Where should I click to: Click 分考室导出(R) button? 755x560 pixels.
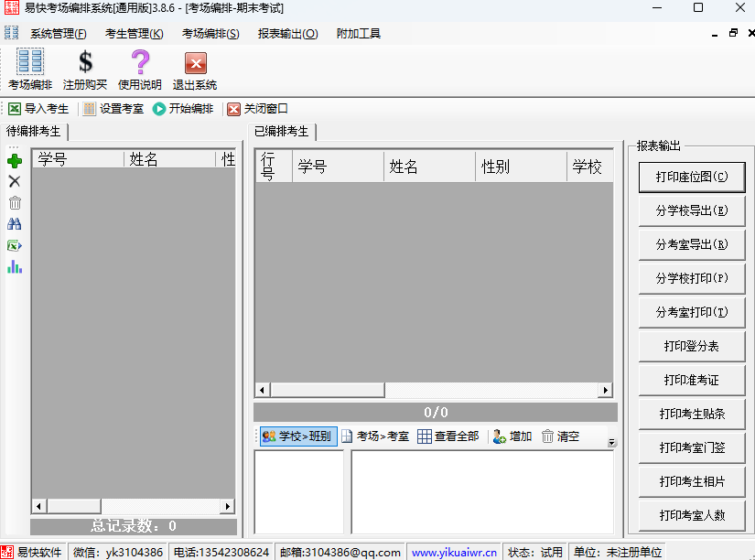click(692, 244)
